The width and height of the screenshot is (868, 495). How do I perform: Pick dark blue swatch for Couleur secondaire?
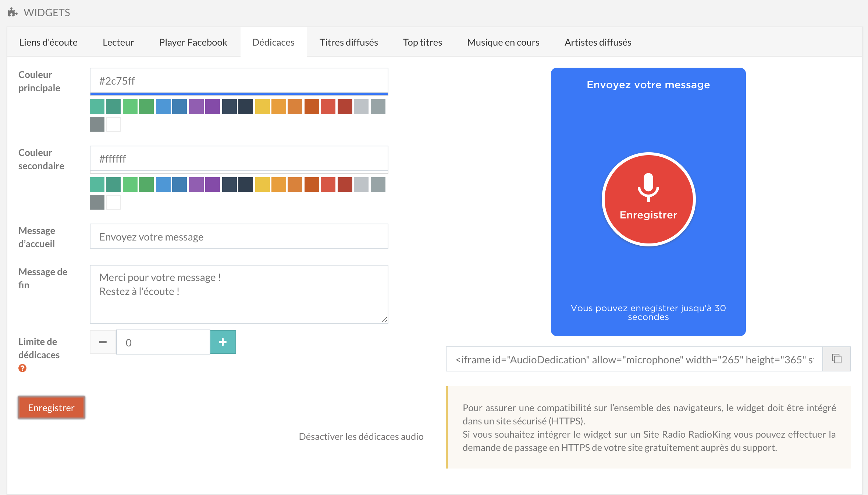[179, 185]
